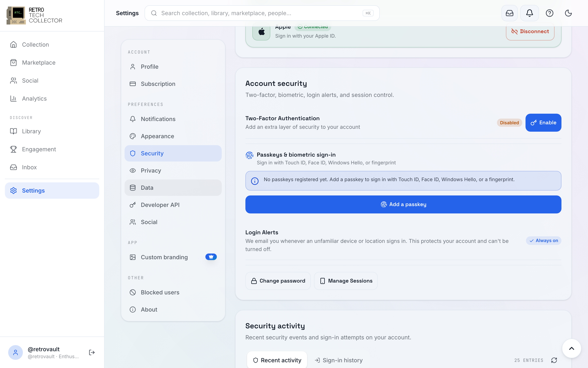The image size is (588, 368).
Task: Open Custom branding settings
Action: [173, 257]
